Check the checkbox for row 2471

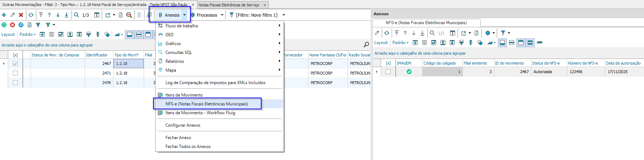pyautogui.click(x=15, y=73)
